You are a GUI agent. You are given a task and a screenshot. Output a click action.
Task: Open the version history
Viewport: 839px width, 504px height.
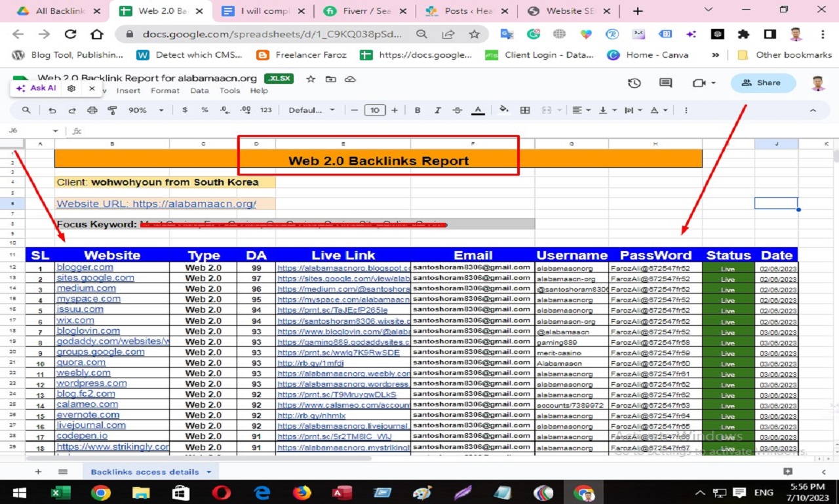(634, 83)
